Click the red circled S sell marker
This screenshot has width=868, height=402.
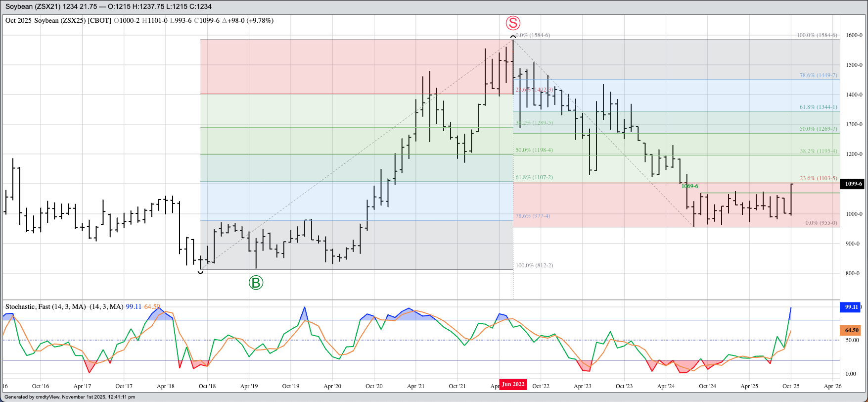513,23
